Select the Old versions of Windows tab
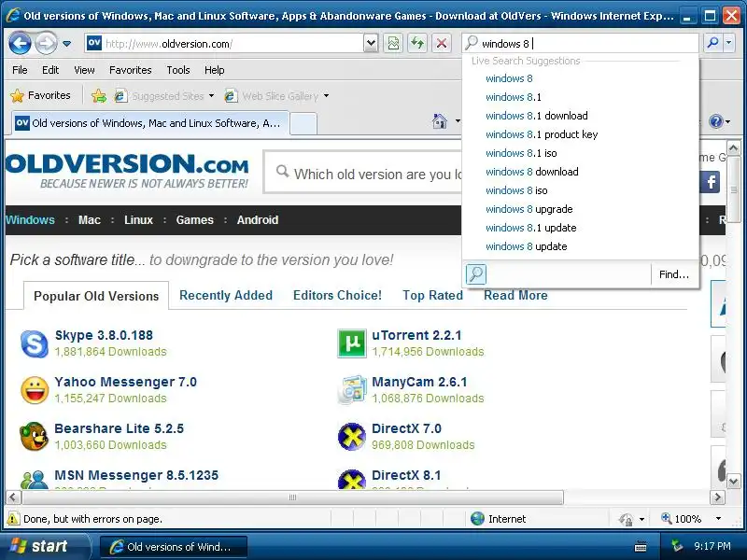 150,123
